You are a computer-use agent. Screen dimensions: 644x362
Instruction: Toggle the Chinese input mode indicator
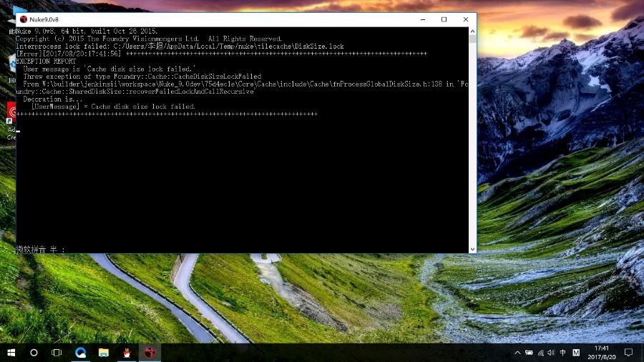(562, 353)
